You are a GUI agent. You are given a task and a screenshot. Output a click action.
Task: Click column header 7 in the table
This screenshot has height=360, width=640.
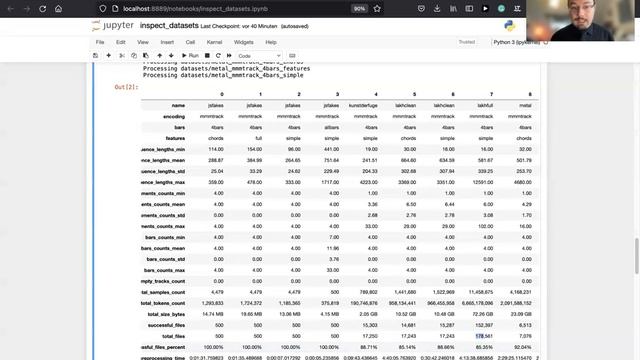491,94
